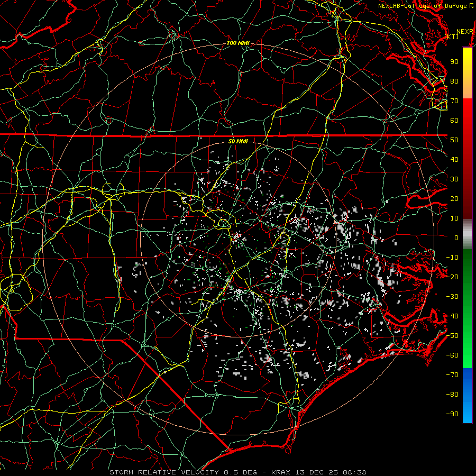Select the 30 value on velocity scale
Viewport: 476px width, 476px height.
coord(454,179)
